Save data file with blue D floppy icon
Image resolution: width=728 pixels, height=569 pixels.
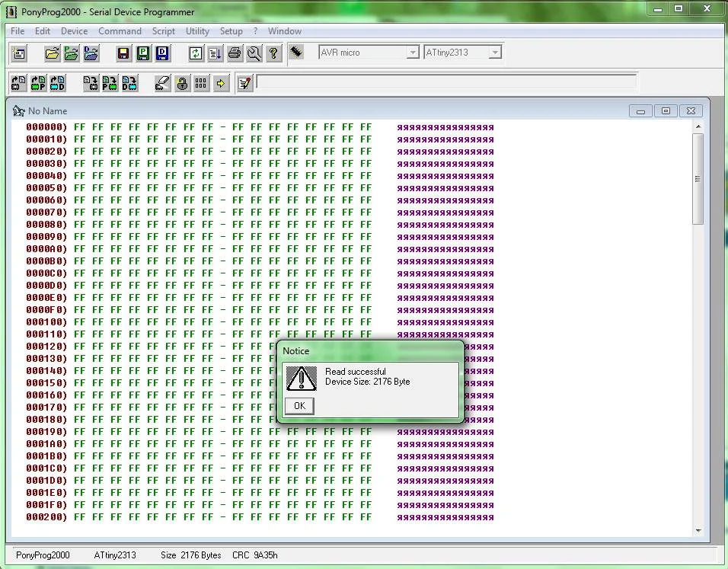pos(162,53)
